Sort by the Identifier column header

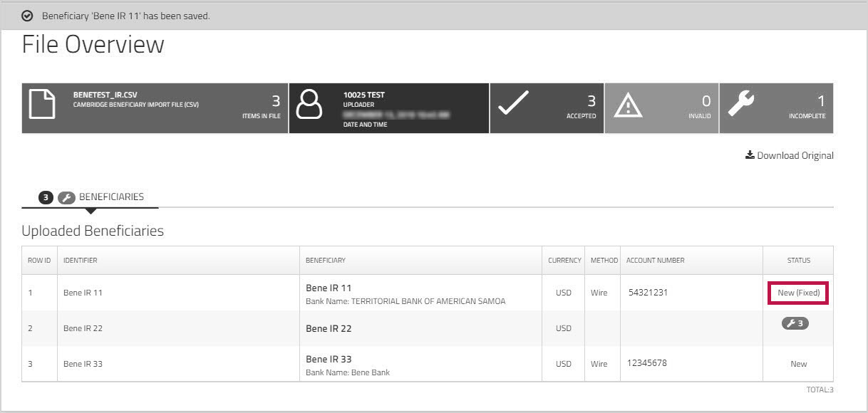80,261
